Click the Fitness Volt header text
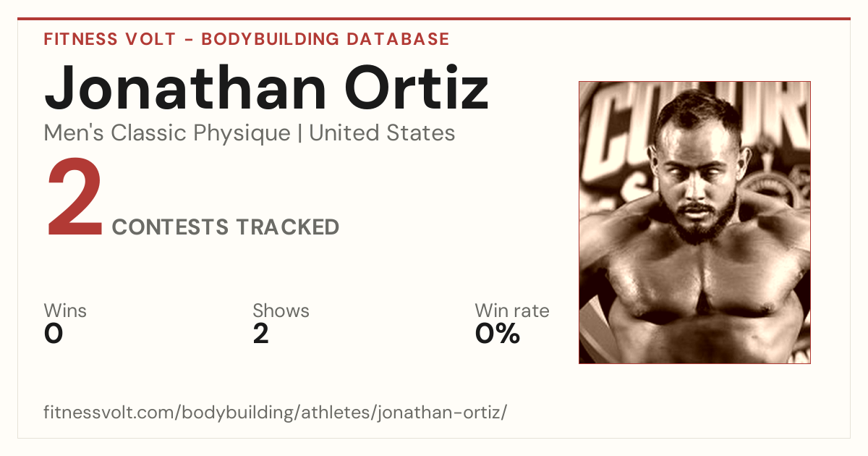 point(110,39)
